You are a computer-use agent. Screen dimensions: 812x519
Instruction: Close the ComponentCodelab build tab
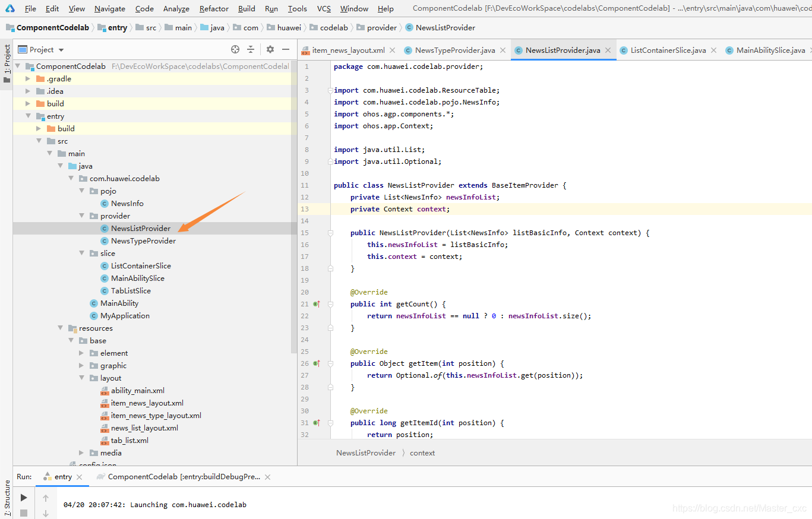(267, 477)
